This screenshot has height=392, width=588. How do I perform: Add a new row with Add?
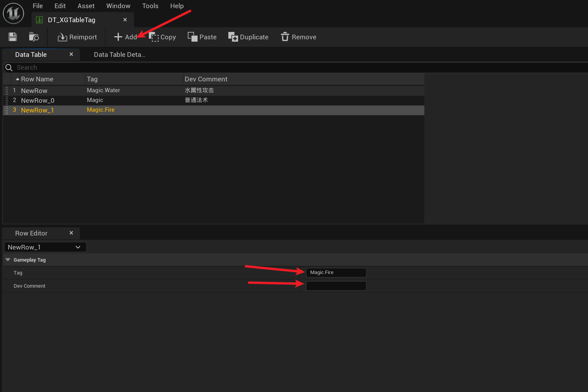tap(125, 37)
